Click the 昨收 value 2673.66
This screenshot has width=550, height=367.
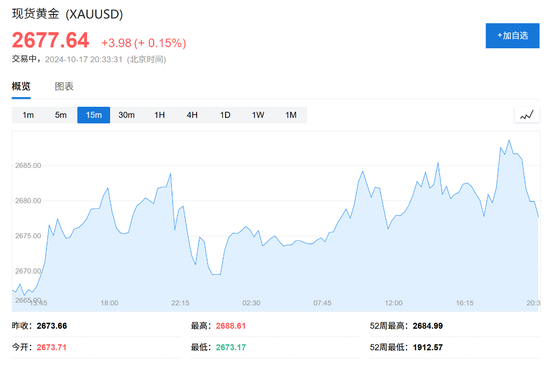[52, 326]
